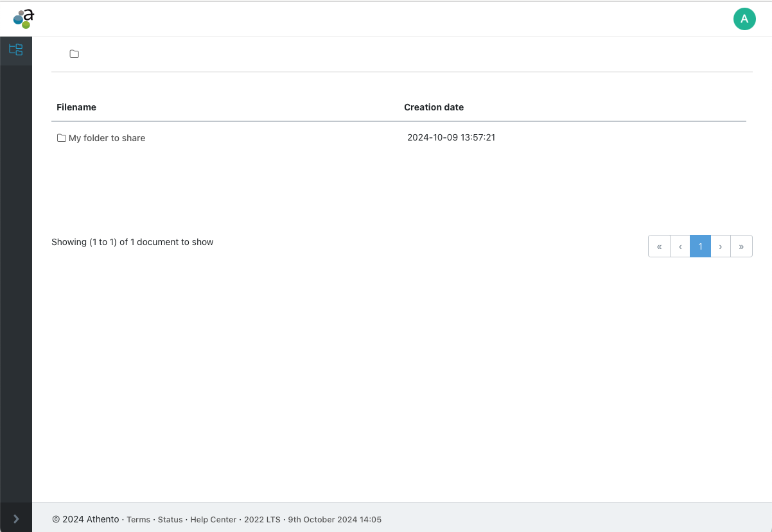Screen dimensions: 772x532
Task: Go to the previous page
Action: 680,246
